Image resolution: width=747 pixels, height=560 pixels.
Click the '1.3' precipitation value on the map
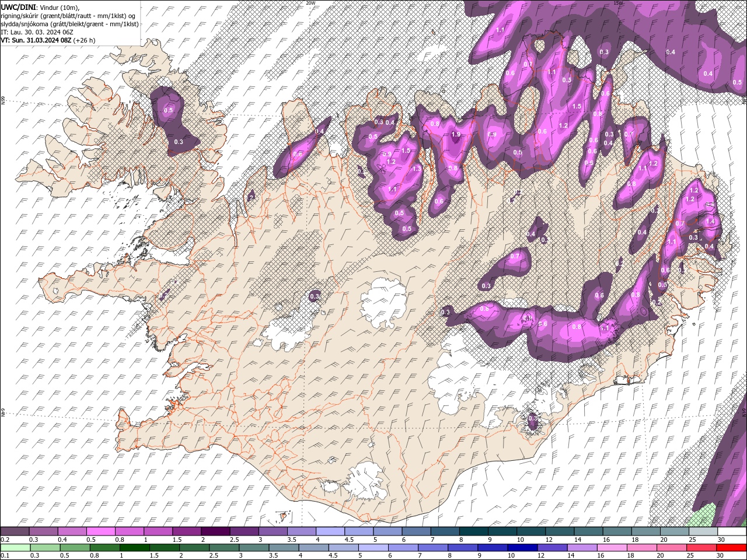[x=417, y=169]
